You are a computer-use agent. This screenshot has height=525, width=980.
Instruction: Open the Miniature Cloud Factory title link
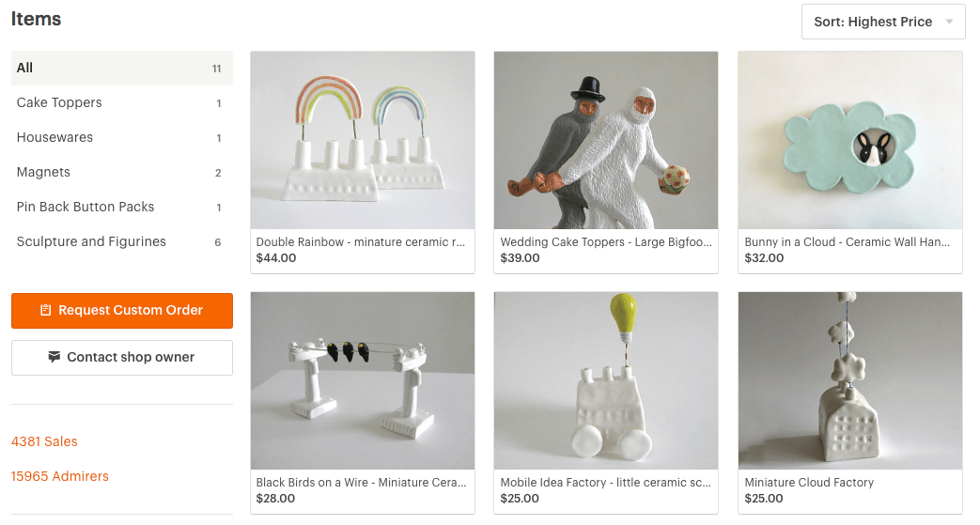click(x=809, y=483)
